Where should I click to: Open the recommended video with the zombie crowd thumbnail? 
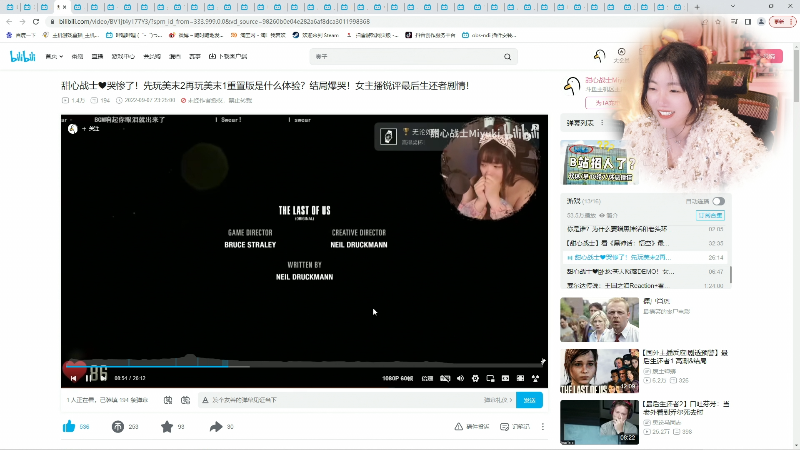click(599, 319)
